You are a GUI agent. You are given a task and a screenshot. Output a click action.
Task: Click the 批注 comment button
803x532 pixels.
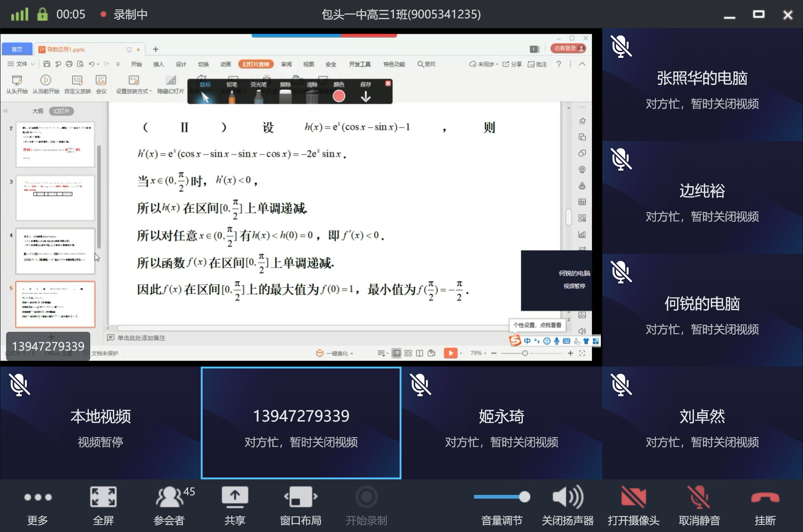pyautogui.click(x=537, y=64)
